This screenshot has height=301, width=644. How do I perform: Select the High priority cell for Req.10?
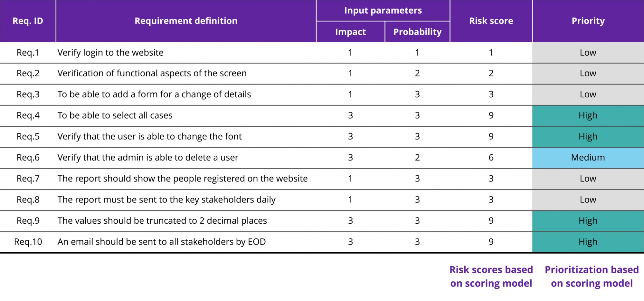(x=588, y=242)
